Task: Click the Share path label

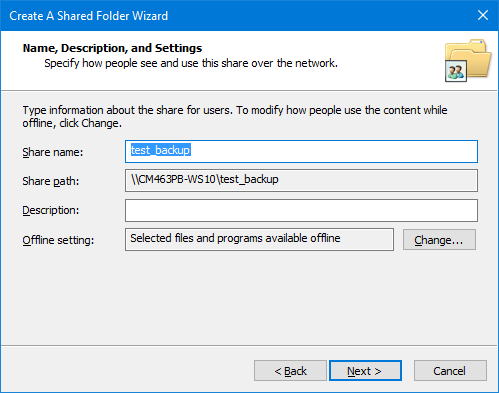Action: (x=51, y=181)
